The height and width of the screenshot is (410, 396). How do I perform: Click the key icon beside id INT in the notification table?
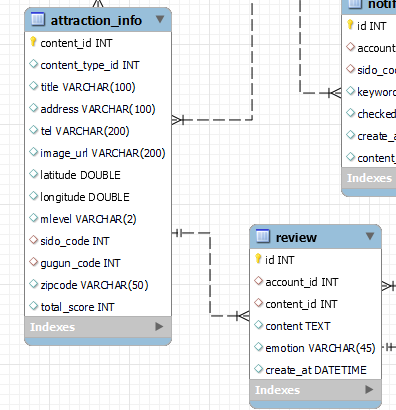point(350,25)
